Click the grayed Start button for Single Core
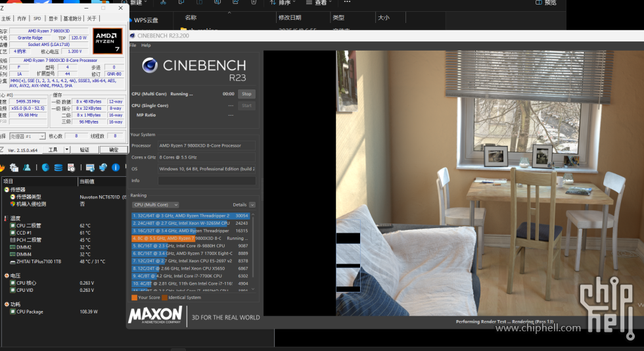 pyautogui.click(x=246, y=106)
